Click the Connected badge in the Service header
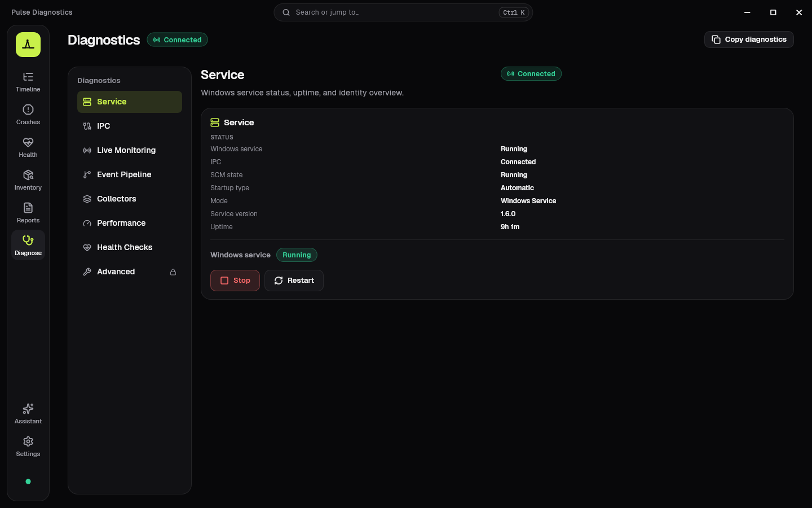812x508 pixels. coord(531,74)
